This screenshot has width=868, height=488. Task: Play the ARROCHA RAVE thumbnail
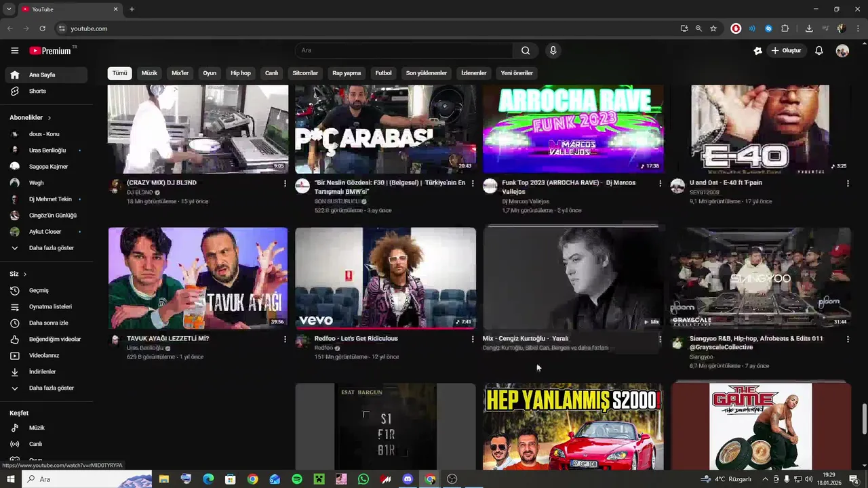pyautogui.click(x=573, y=129)
